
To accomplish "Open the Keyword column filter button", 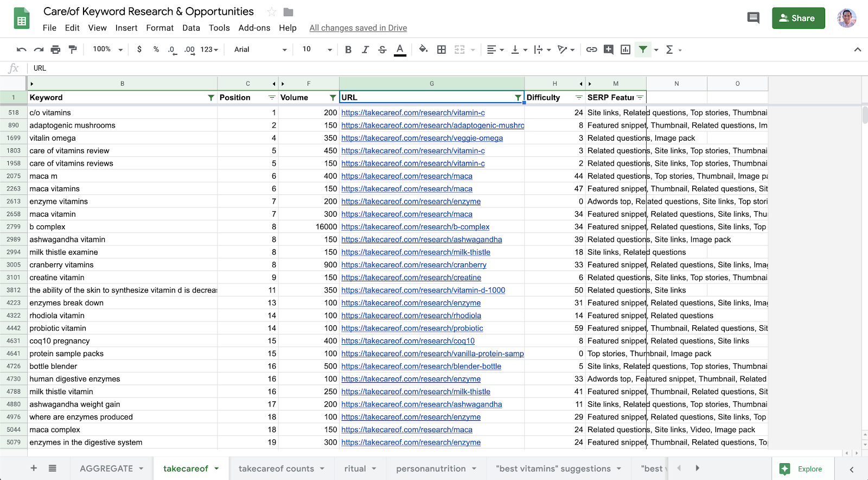I will point(211,98).
